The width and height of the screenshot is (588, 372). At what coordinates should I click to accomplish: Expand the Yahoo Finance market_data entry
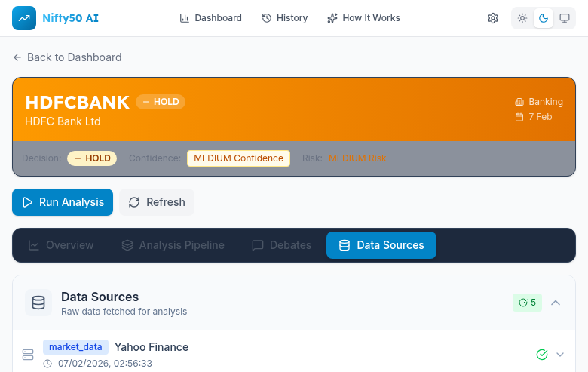(x=560, y=355)
